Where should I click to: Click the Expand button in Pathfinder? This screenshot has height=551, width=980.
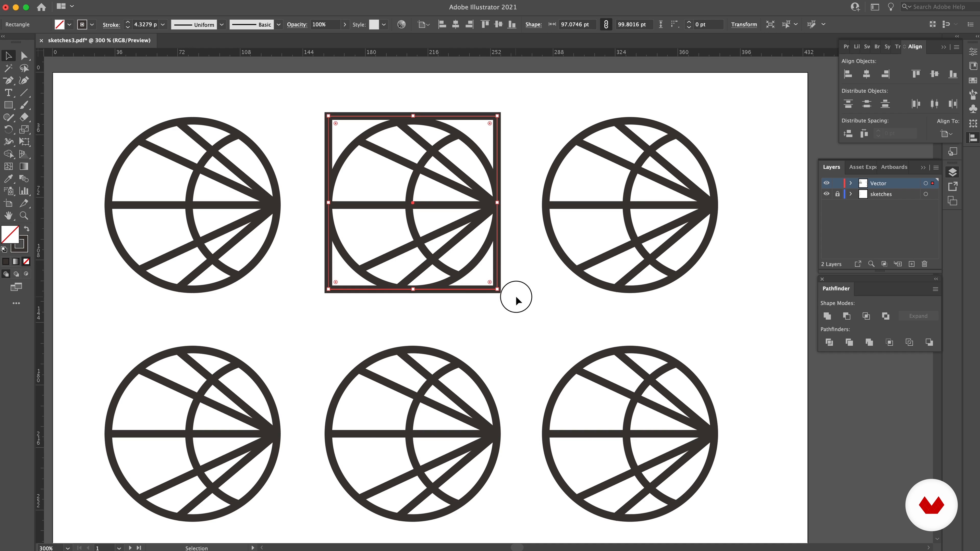coord(918,316)
